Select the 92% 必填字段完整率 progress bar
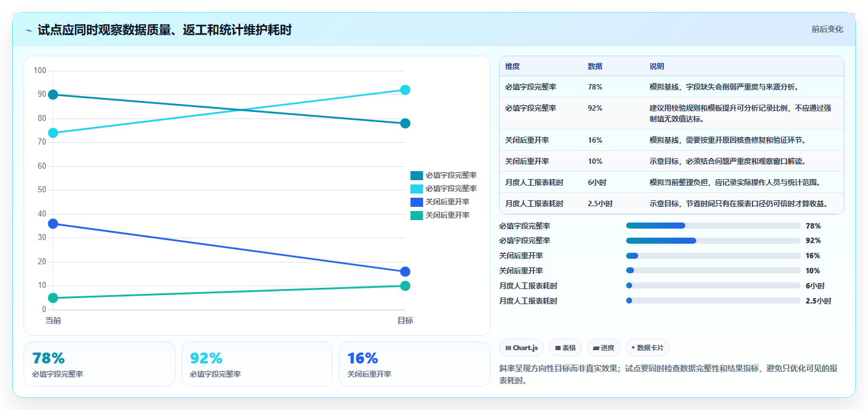 click(713, 241)
